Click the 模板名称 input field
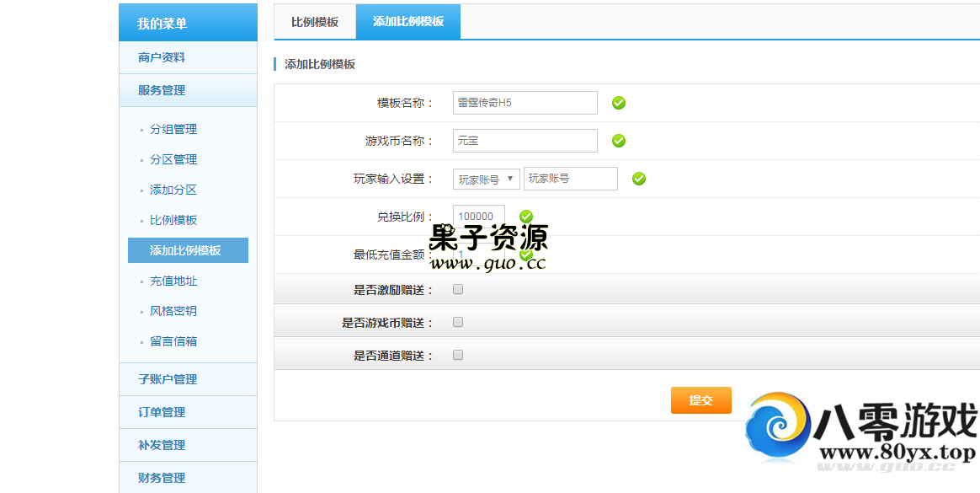This screenshot has width=980, height=493. click(x=525, y=103)
